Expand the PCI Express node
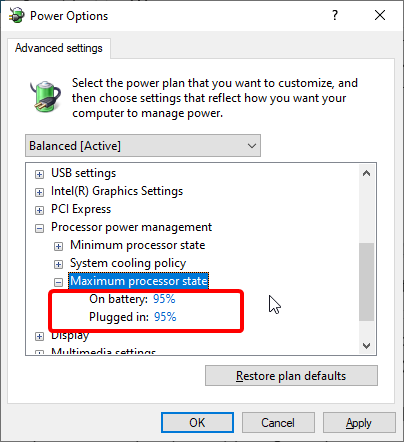Image resolution: width=404 pixels, height=442 pixels. 39,210
